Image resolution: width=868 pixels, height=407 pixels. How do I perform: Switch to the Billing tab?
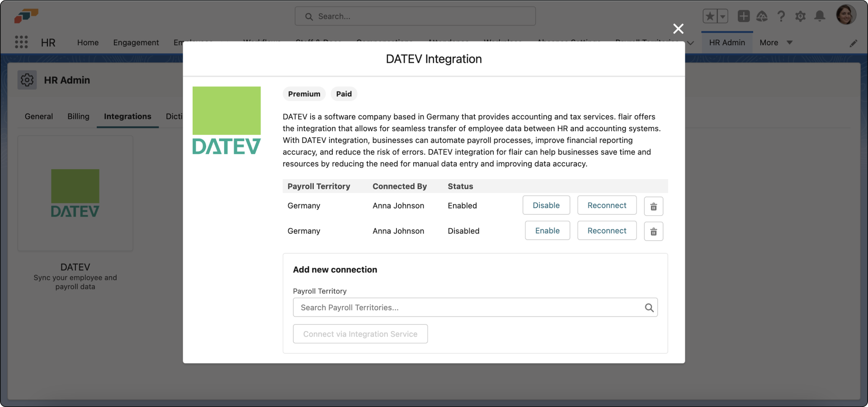tap(78, 116)
